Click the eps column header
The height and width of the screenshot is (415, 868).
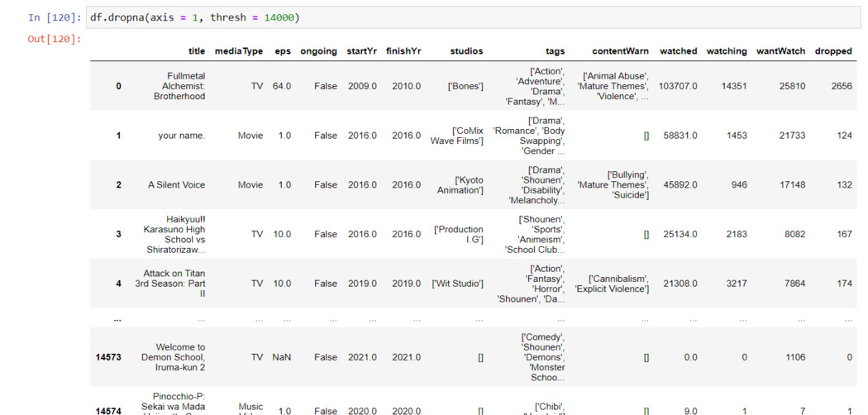283,51
